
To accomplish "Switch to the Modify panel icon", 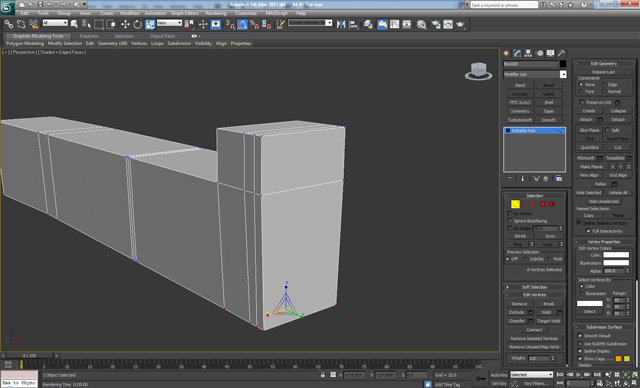I will click(518, 53).
